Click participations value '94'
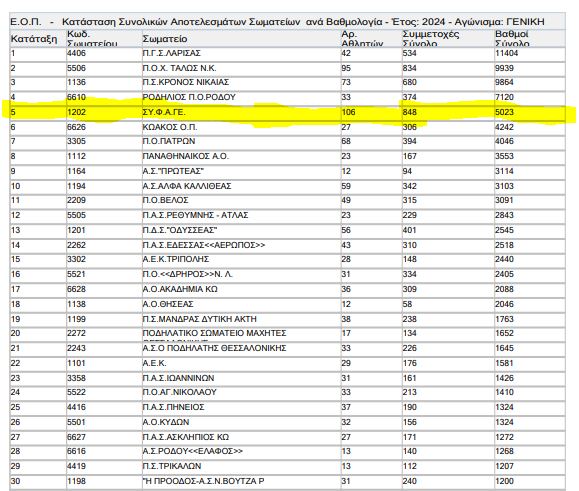This screenshot has height=491, width=579. 407,171
